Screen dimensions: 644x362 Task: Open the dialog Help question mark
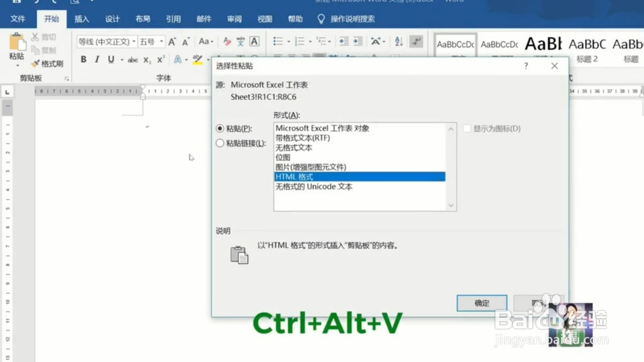coord(526,66)
